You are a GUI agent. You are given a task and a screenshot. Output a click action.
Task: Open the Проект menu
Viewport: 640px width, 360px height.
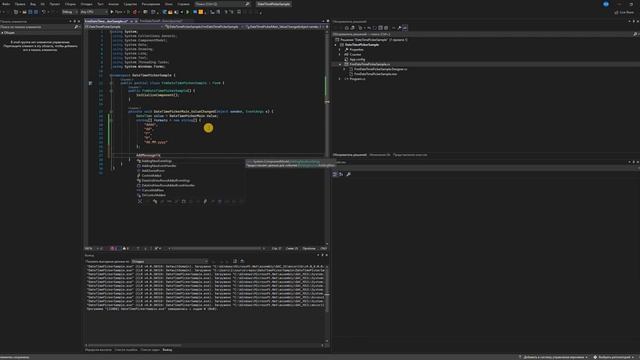[x=55, y=4]
